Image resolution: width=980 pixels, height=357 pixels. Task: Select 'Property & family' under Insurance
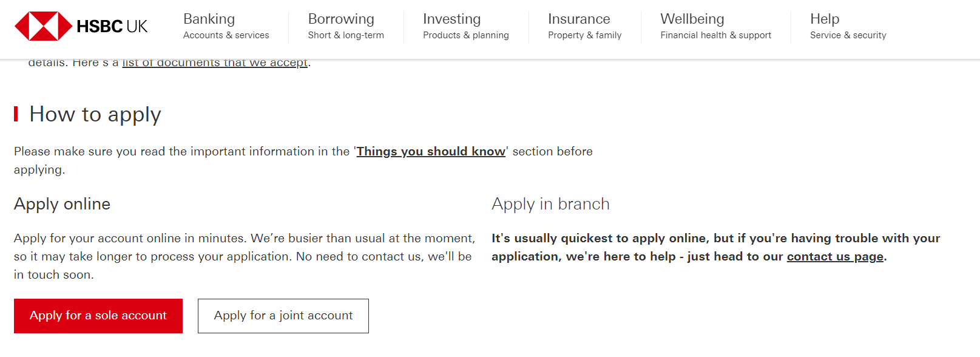click(x=585, y=35)
